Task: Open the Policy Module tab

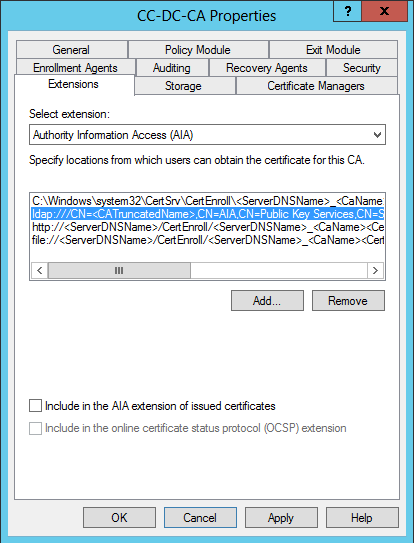Action: point(198,50)
